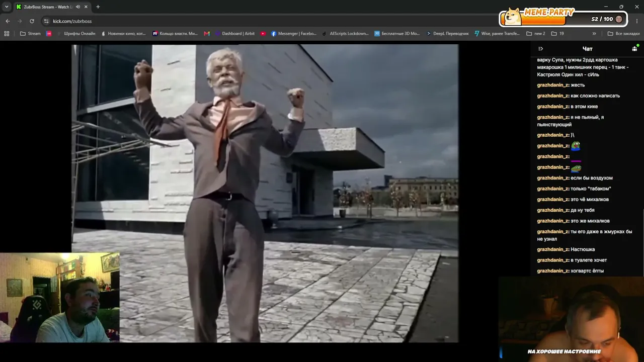
Task: Open the Stream bookmarks folder
Action: coord(30,34)
